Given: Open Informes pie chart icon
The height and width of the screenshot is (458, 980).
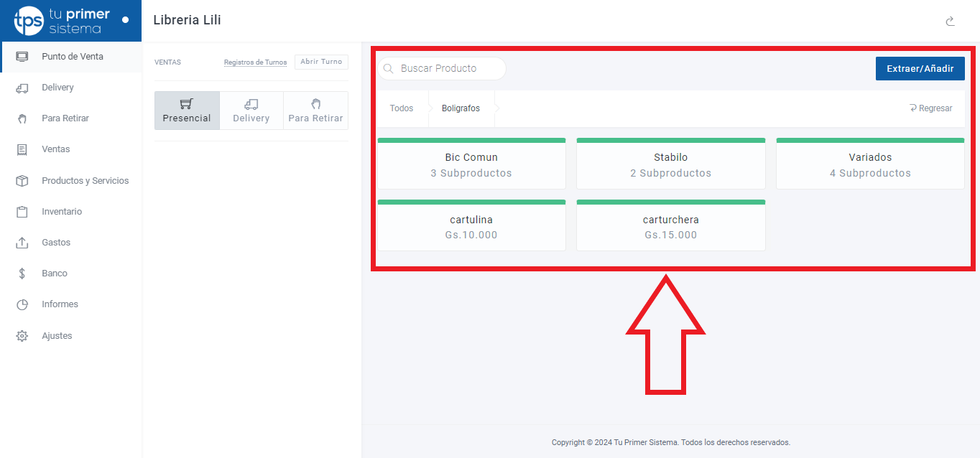Looking at the screenshot, I should pos(22,304).
